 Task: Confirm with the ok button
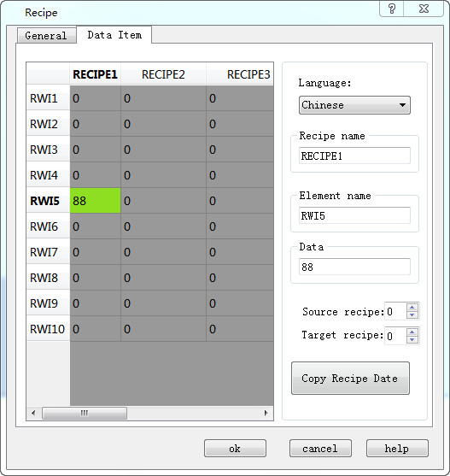click(x=235, y=448)
